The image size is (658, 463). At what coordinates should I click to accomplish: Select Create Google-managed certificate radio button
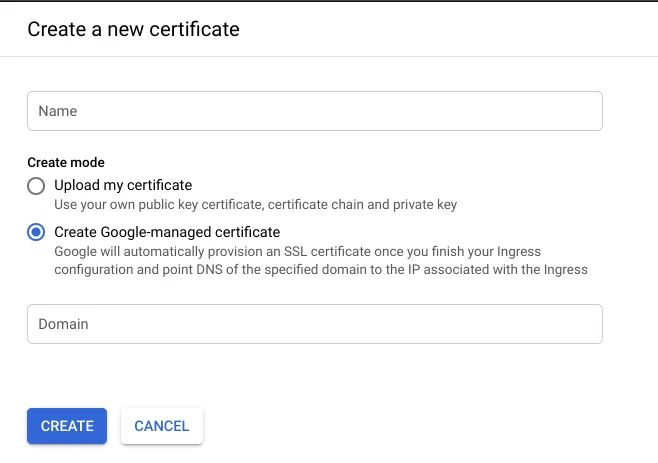(x=37, y=233)
